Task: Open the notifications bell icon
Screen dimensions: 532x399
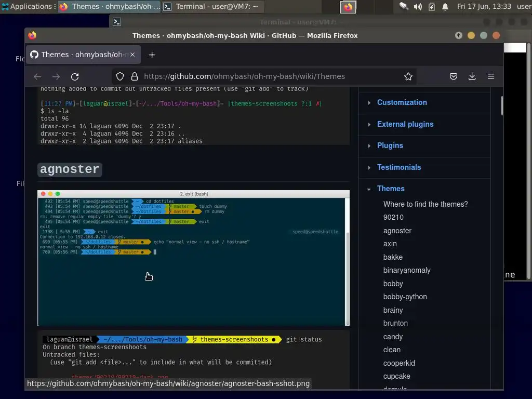Action: point(445,6)
